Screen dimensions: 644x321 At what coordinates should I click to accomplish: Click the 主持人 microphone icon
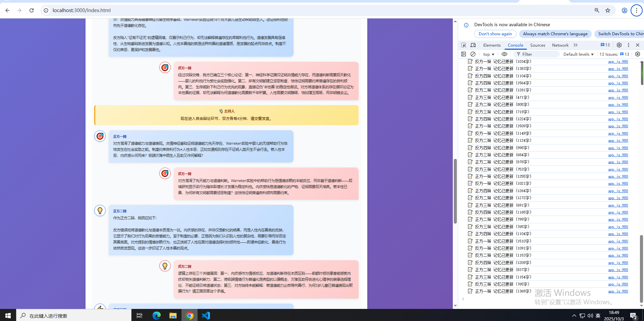pyautogui.click(x=221, y=111)
